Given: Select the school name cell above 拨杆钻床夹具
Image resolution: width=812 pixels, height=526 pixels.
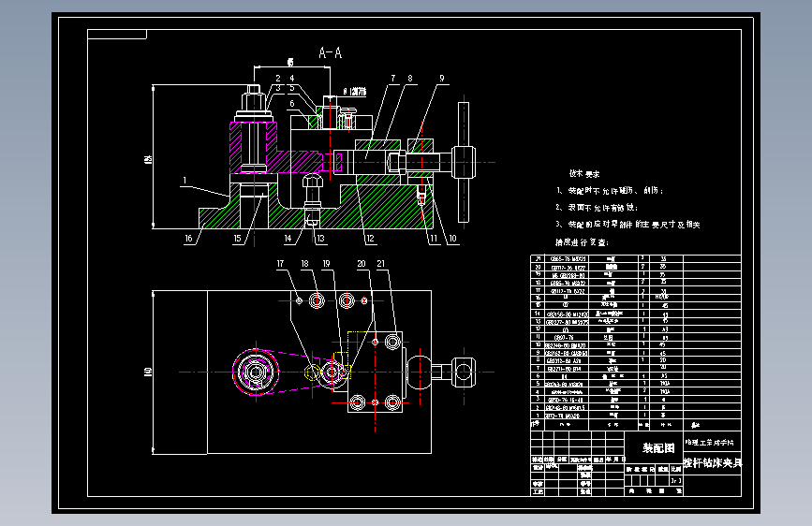Looking at the screenshot, I should (x=713, y=443).
